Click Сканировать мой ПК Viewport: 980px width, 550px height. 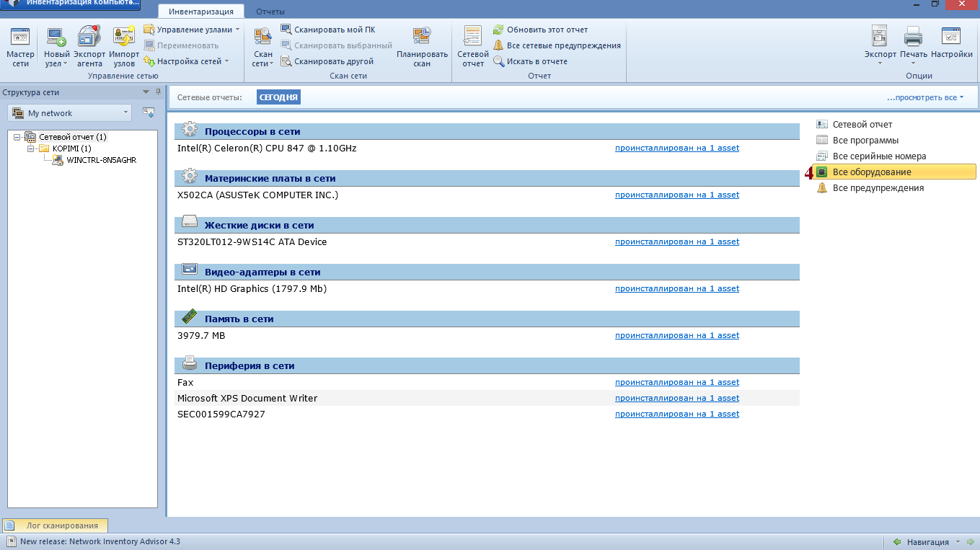click(x=327, y=30)
